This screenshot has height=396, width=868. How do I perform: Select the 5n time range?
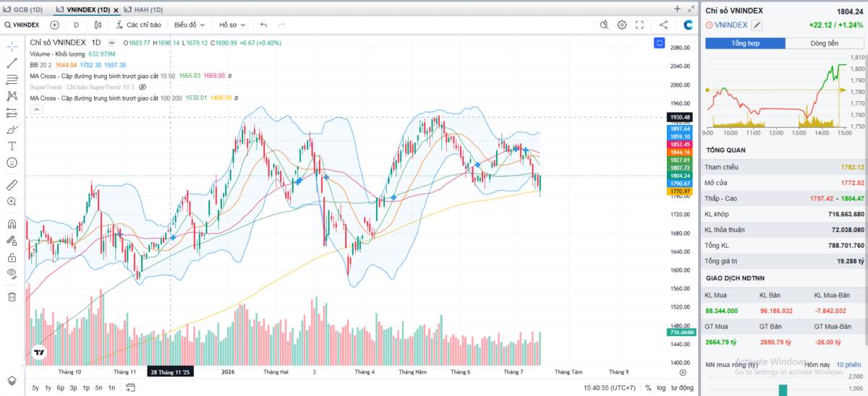click(x=98, y=388)
